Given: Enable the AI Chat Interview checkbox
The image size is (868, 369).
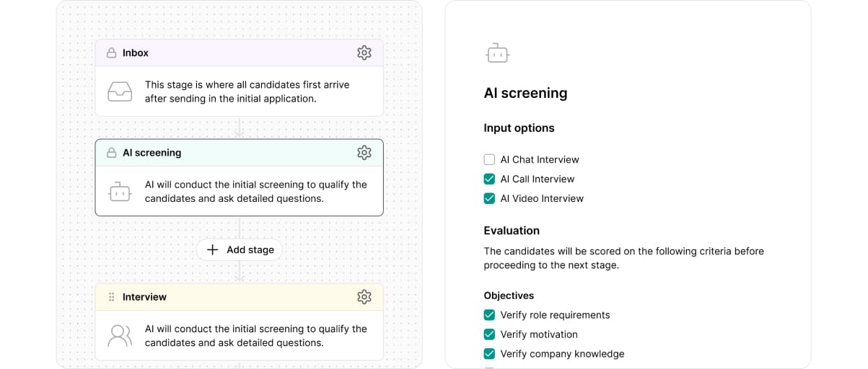Looking at the screenshot, I should 489,159.
